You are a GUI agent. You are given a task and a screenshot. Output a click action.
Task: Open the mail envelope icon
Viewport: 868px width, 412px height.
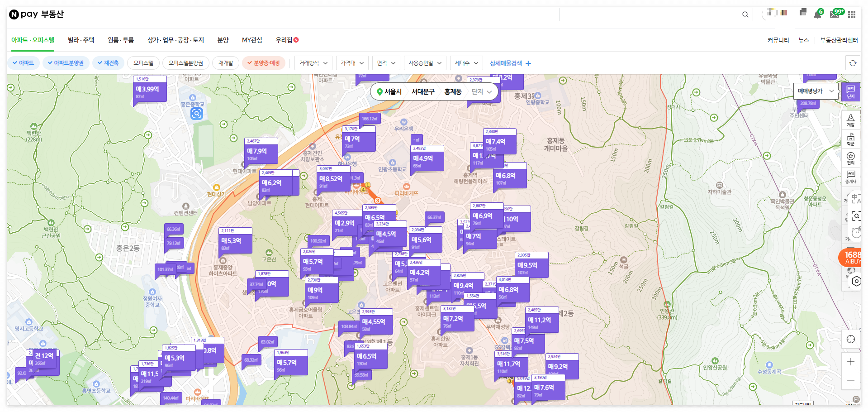835,14
